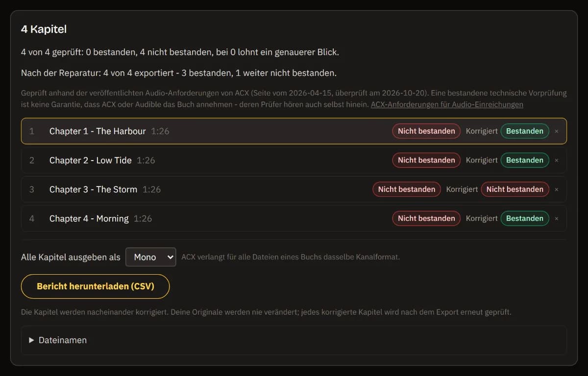Expand the Dateinamen section

(x=294, y=340)
